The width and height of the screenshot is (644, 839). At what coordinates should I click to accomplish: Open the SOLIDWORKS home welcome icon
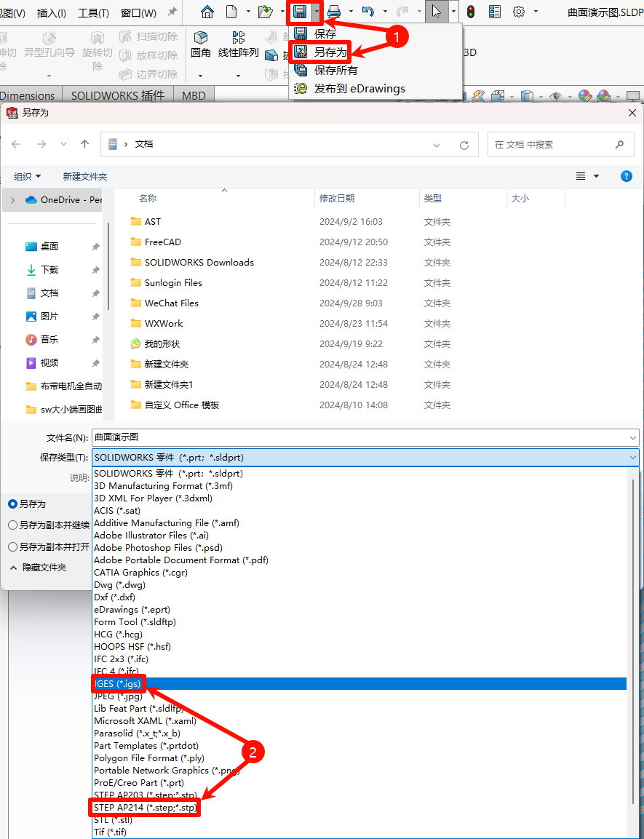[207, 12]
